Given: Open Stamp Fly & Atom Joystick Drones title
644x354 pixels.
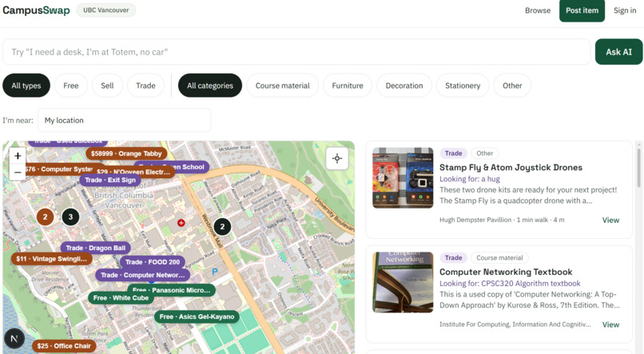Looking at the screenshot, I should (511, 167).
